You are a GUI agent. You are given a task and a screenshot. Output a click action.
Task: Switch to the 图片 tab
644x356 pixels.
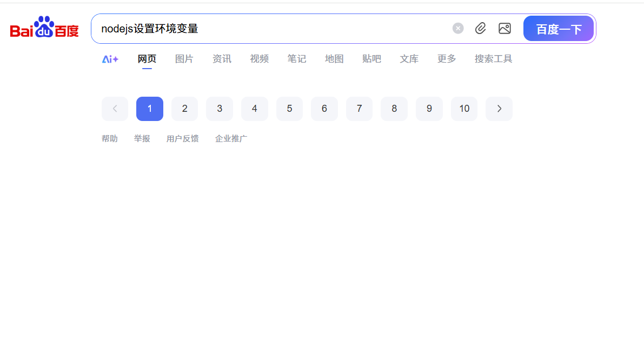click(x=184, y=59)
